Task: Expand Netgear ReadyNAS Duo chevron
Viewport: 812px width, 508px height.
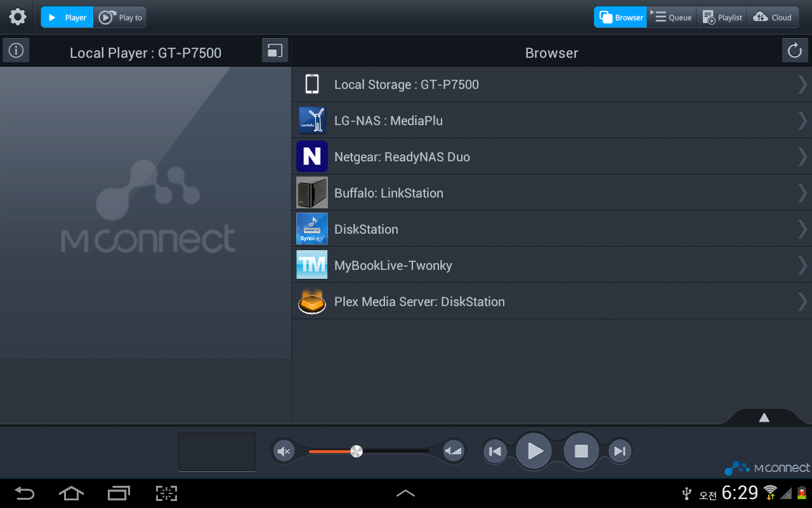Action: 802,157
